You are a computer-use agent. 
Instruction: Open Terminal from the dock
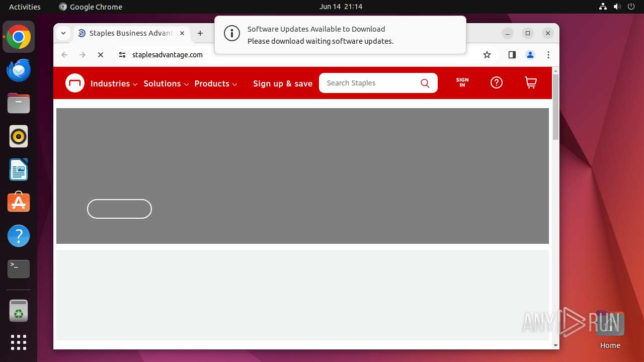(19, 269)
